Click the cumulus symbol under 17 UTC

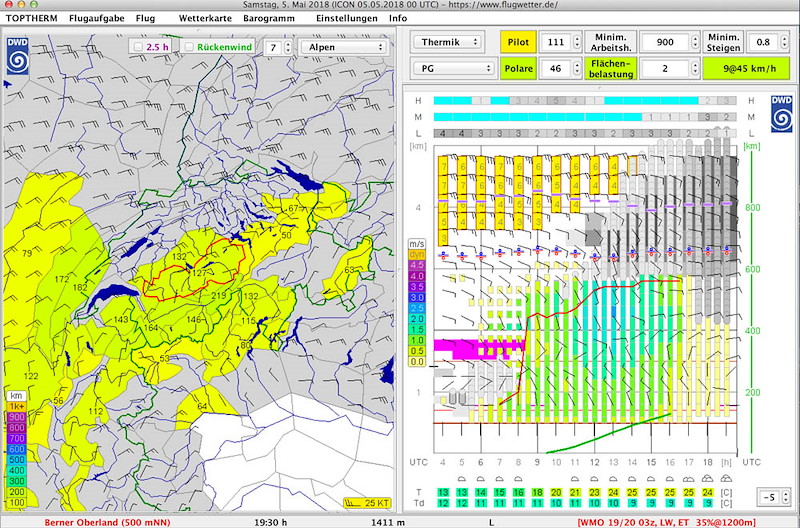coord(689,479)
